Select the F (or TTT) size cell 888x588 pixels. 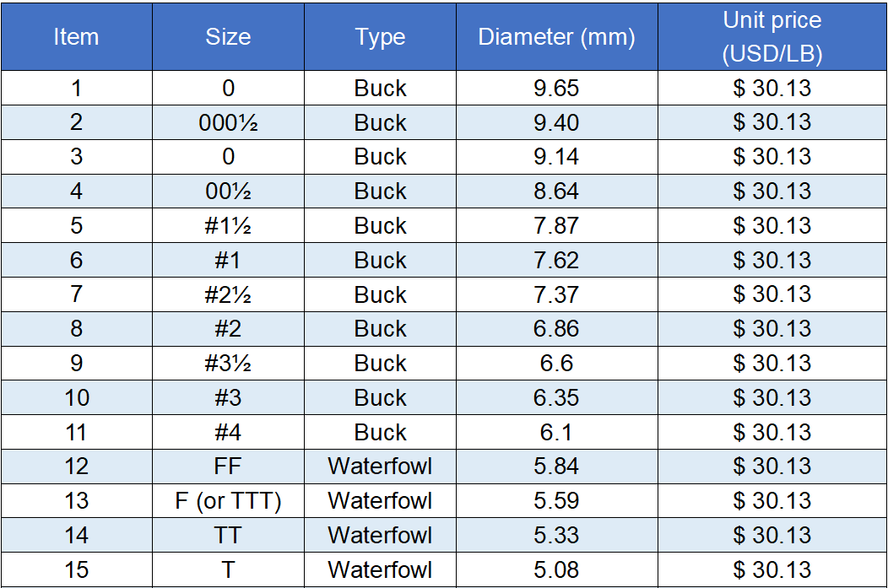point(228,501)
